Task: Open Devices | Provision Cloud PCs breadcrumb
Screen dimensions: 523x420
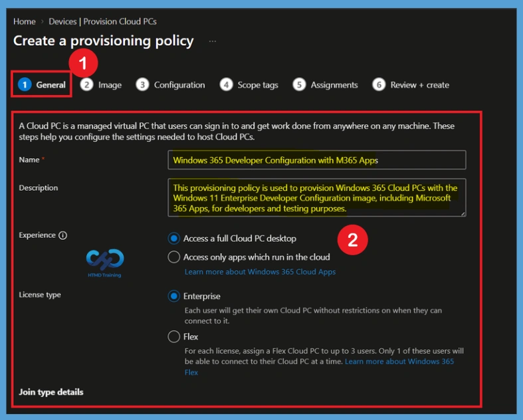Action: (x=103, y=21)
